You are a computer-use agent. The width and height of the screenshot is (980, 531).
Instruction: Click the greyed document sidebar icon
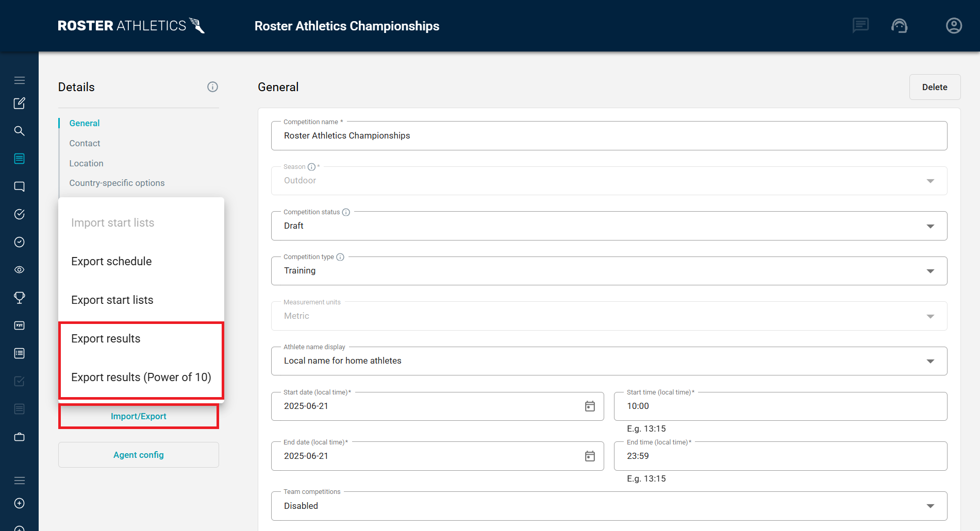coord(20,409)
